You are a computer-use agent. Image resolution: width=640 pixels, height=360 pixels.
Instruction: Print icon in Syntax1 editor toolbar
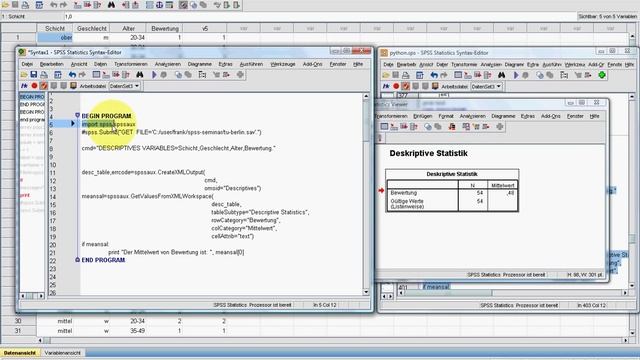[44, 75]
